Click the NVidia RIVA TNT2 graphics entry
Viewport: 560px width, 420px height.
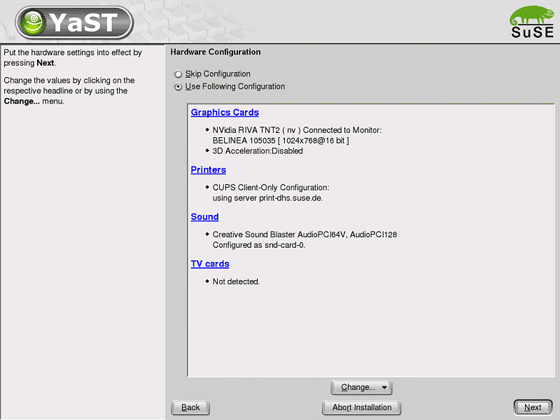[297, 135]
